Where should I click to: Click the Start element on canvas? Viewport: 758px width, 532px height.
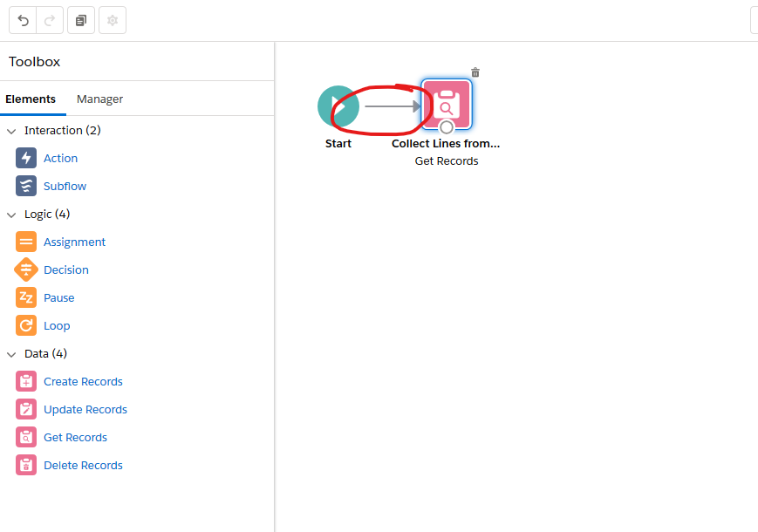coord(338,106)
